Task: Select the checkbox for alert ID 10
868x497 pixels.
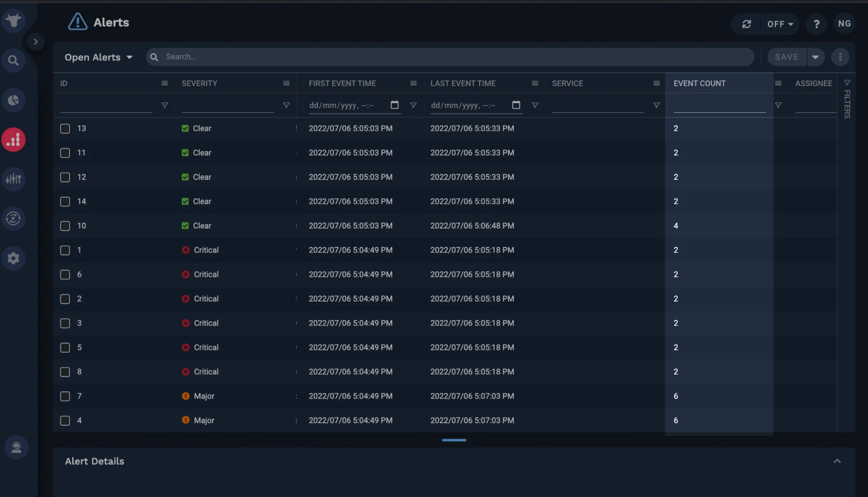Action: pos(65,226)
